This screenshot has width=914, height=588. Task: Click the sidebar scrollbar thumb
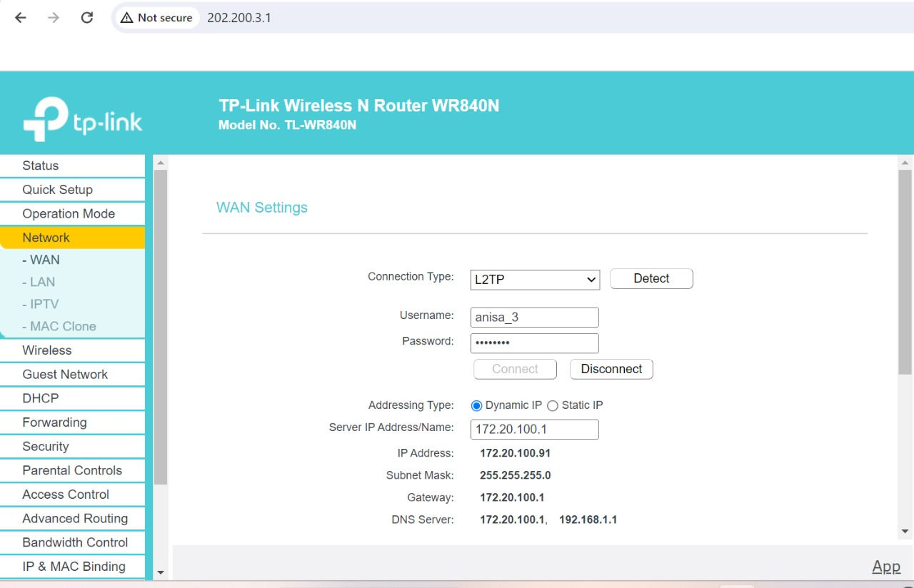point(161,328)
